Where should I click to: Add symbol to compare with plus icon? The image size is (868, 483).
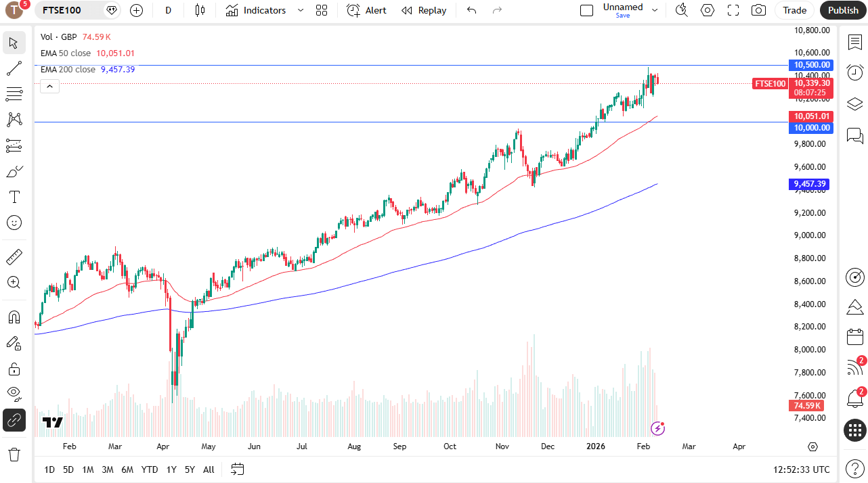point(136,10)
